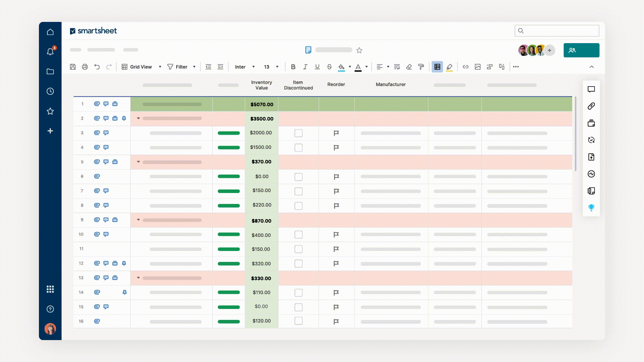Viewport: 644px width, 362px height.
Task: Check the Item Discontinued box on row 3
Action: pos(298,133)
